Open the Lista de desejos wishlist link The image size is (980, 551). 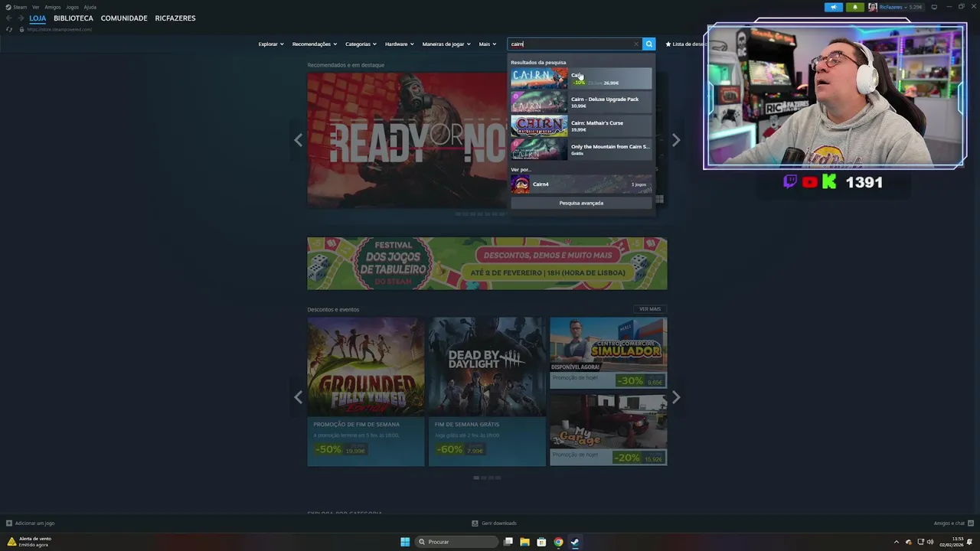(685, 44)
